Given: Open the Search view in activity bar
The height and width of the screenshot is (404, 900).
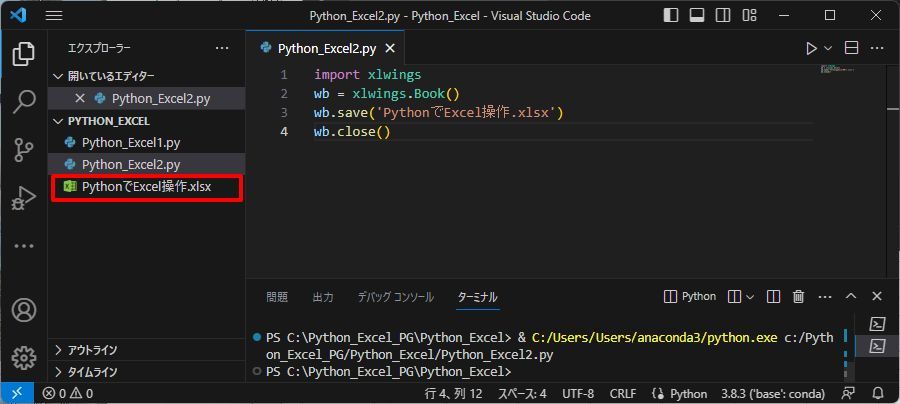Looking at the screenshot, I should pos(24,102).
